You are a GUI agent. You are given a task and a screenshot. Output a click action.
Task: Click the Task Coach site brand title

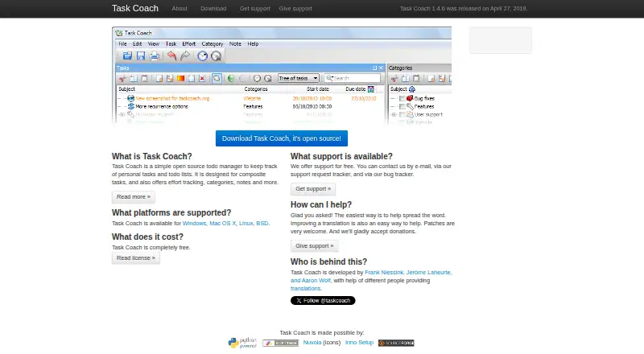pyautogui.click(x=135, y=8)
